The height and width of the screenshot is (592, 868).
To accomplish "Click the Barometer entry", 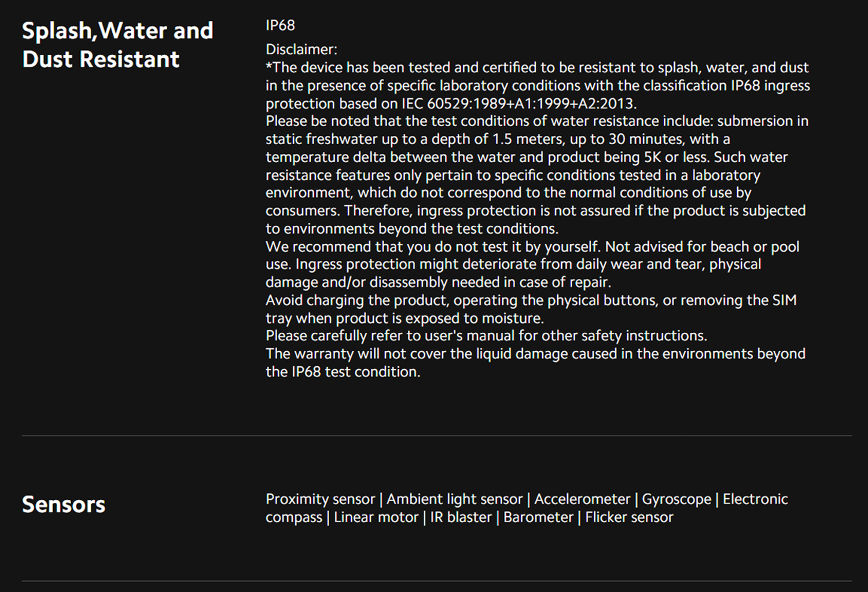I will tap(538, 517).
